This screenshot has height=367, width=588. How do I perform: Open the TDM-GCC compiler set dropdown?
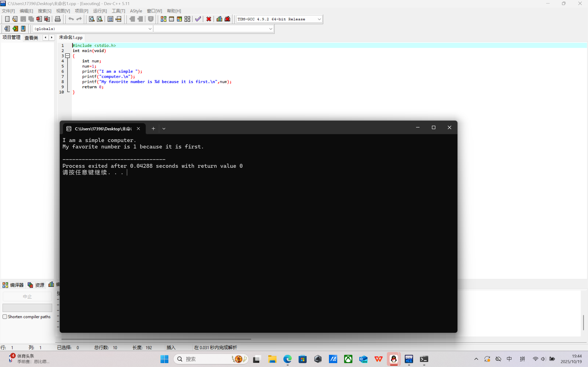[319, 19]
